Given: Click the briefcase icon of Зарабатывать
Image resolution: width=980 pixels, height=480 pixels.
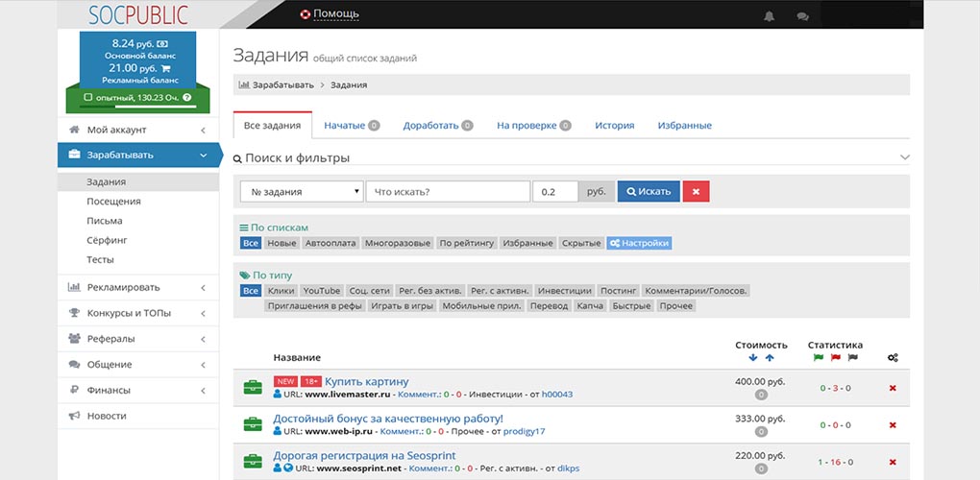Looking at the screenshot, I should coord(74,155).
